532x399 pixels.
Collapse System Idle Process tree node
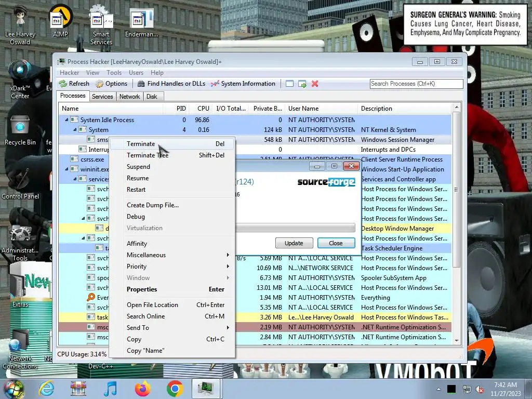click(x=66, y=120)
